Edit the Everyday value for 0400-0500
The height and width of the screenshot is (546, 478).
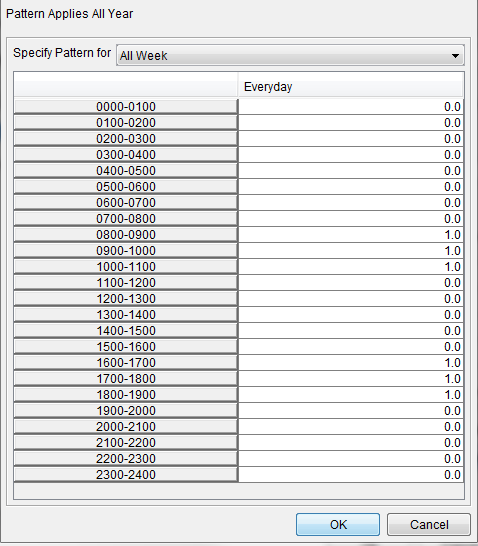point(351,171)
